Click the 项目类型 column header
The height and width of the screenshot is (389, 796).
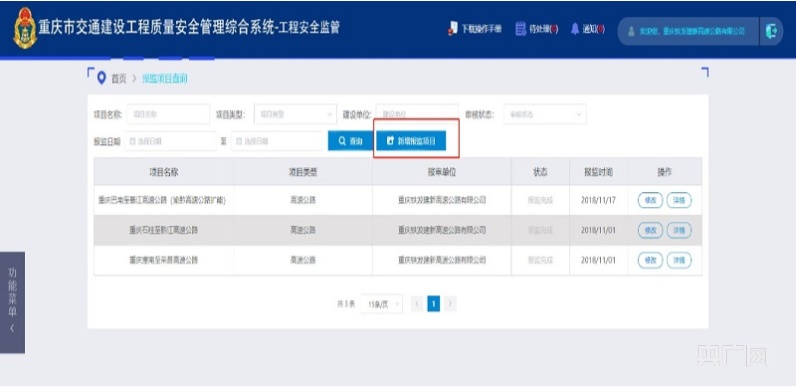[x=303, y=173]
